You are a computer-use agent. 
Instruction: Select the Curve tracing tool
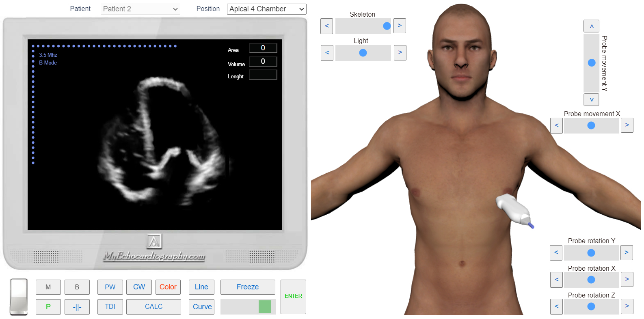[x=201, y=307]
